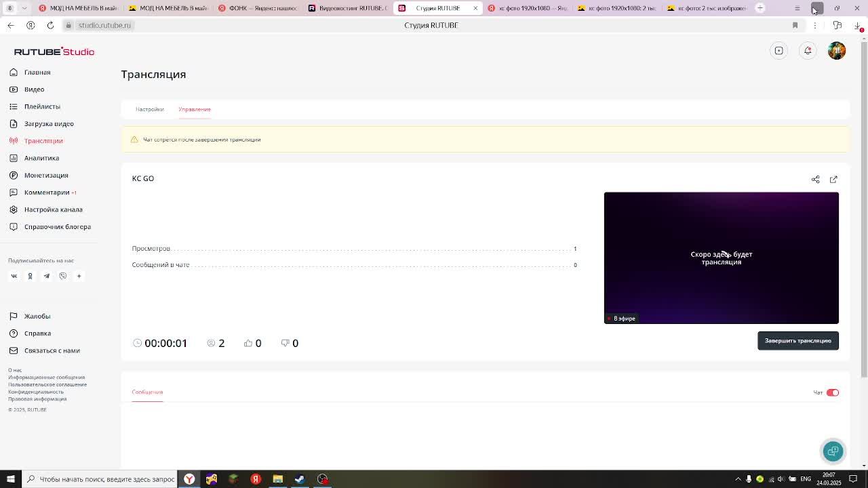
Task: Show hidden system tray icons
Action: coord(738,479)
